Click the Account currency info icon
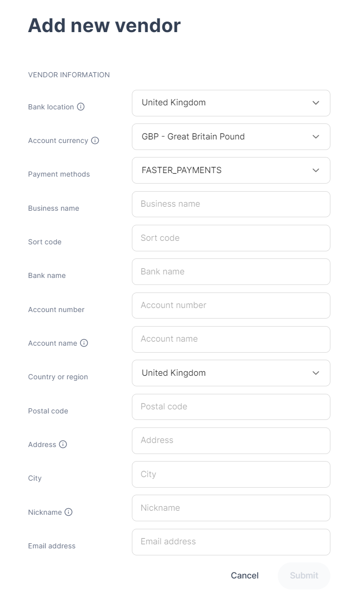 95,140
